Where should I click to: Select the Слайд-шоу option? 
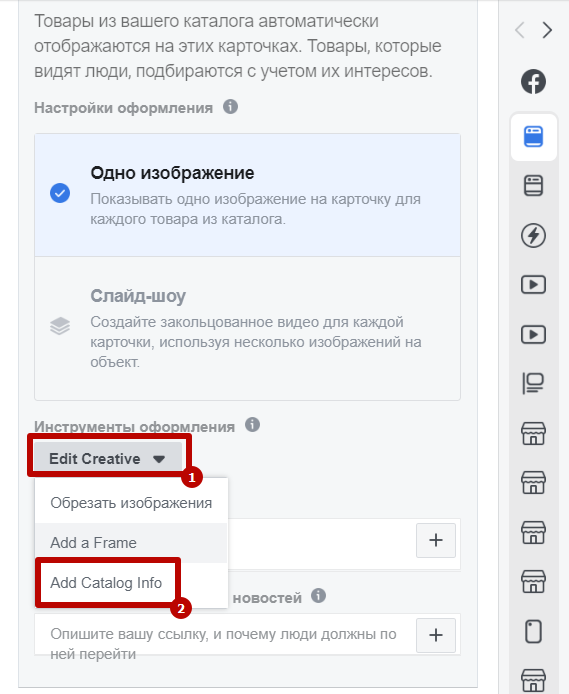tap(247, 328)
